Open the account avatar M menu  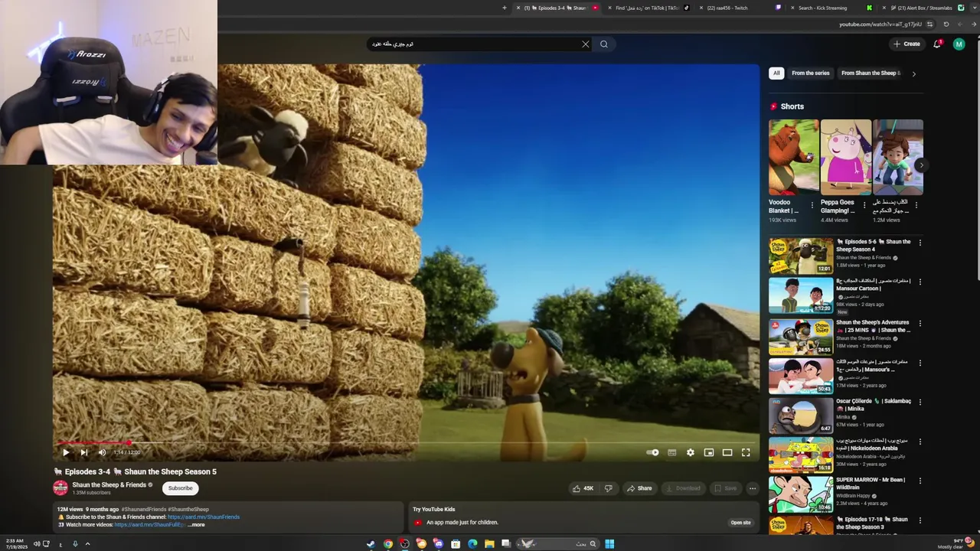(x=959, y=44)
